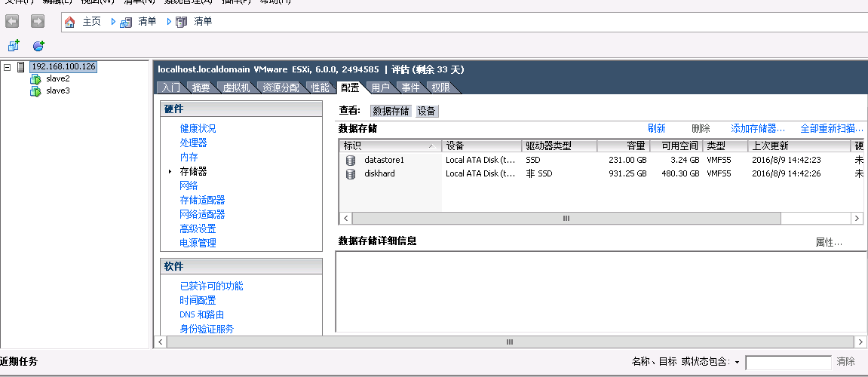This screenshot has width=868, height=377.
Task: Select the datastore1 row name
Action: 384,160
